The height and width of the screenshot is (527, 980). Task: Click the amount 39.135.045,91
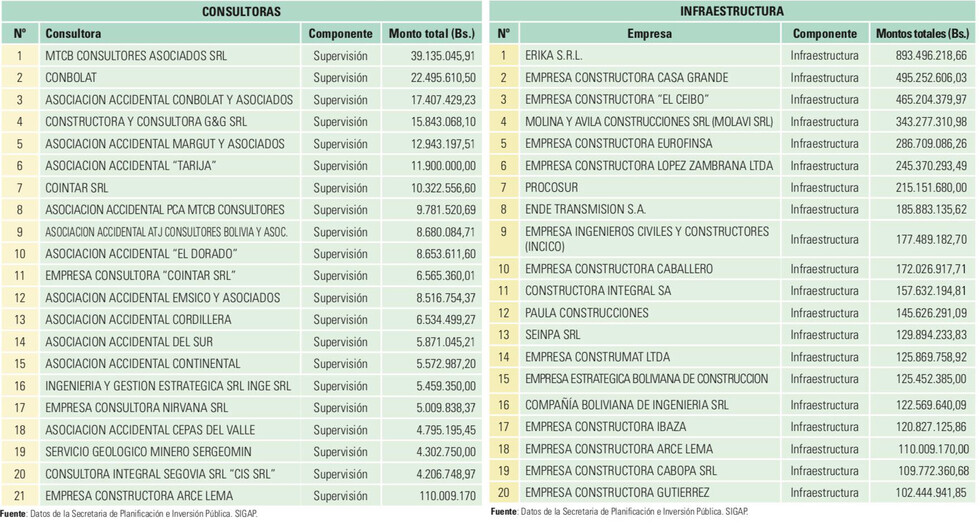pyautogui.click(x=442, y=56)
